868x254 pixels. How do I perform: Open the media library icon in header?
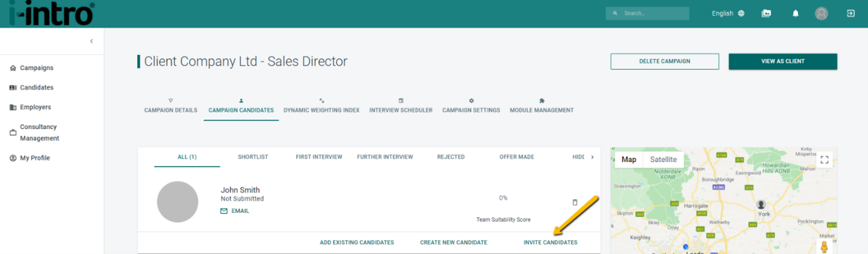pyautogui.click(x=766, y=13)
